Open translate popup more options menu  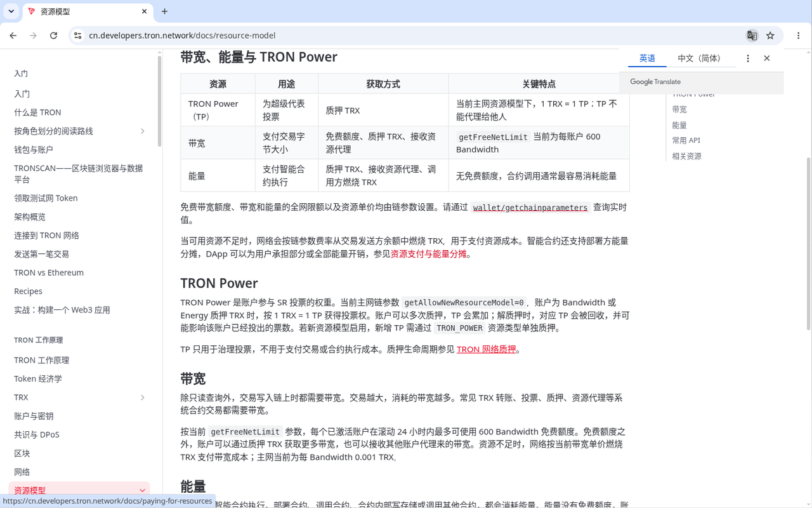748,58
